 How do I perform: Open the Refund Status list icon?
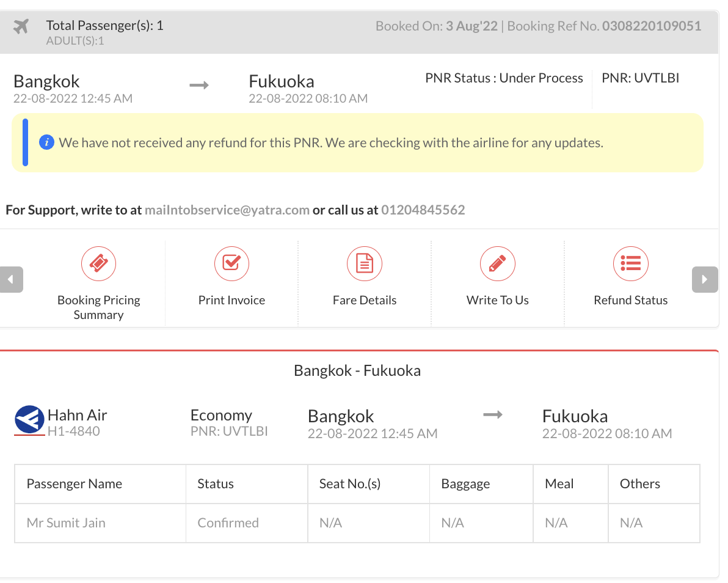click(630, 263)
